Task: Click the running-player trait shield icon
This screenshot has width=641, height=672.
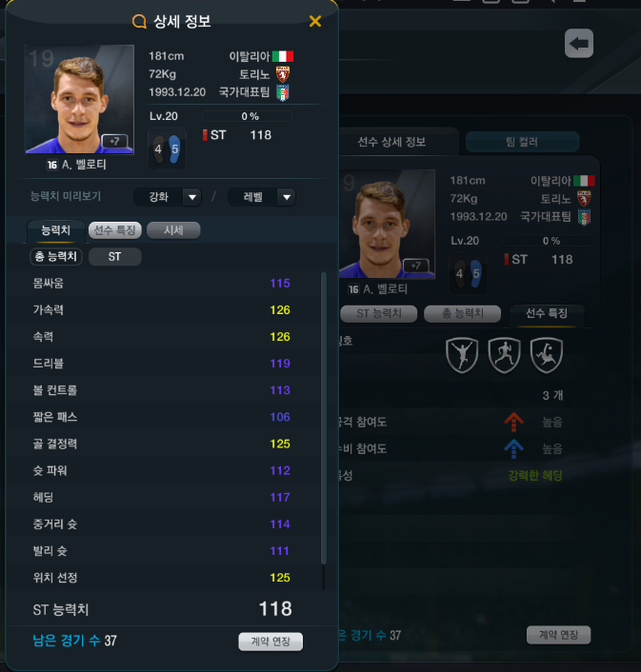Action: point(504,355)
